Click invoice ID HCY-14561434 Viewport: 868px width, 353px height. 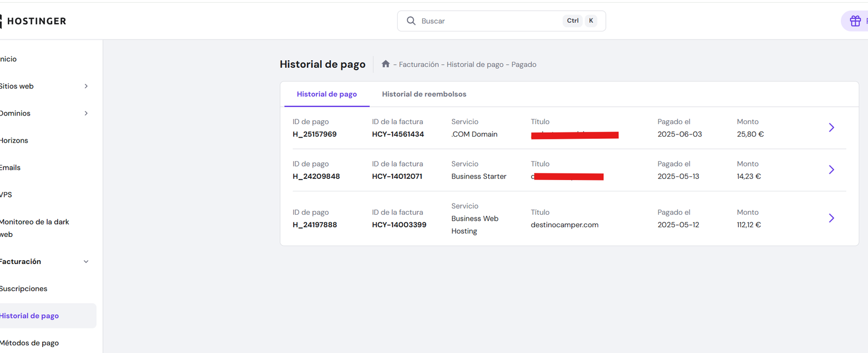click(x=398, y=134)
